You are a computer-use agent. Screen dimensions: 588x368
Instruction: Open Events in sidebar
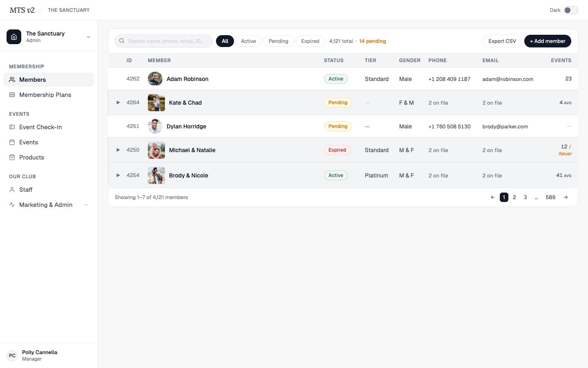[x=49, y=142]
